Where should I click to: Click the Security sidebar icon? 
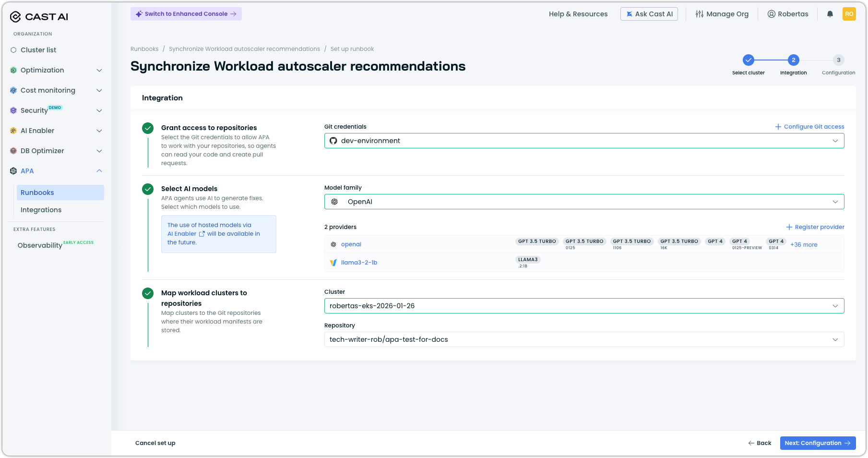tap(13, 110)
